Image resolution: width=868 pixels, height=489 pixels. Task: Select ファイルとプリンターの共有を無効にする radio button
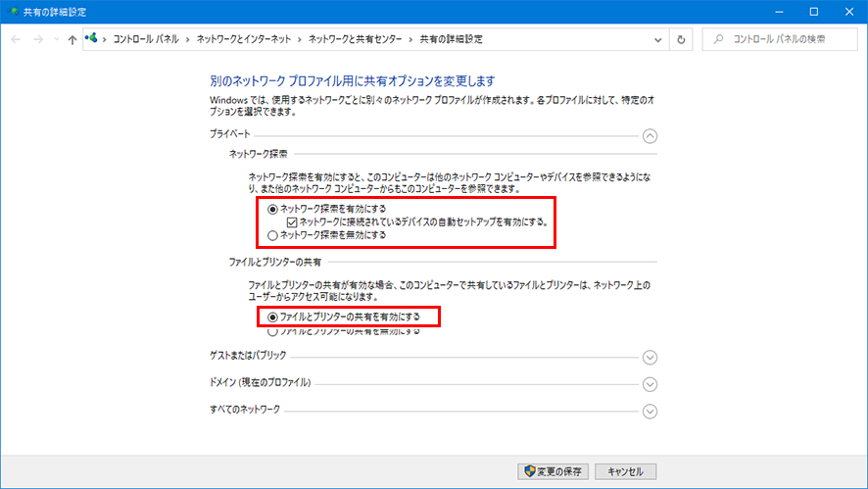click(272, 332)
